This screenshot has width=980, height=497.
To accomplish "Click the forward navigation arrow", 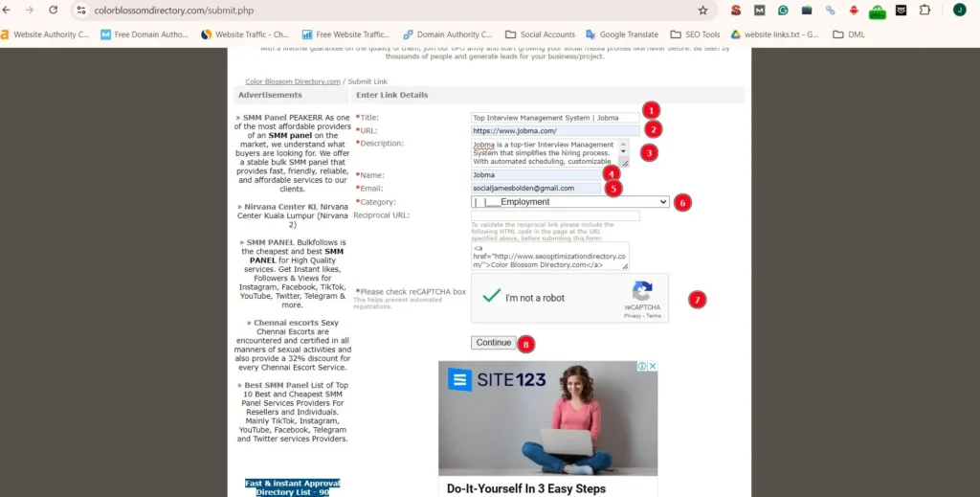I will pos(30,10).
